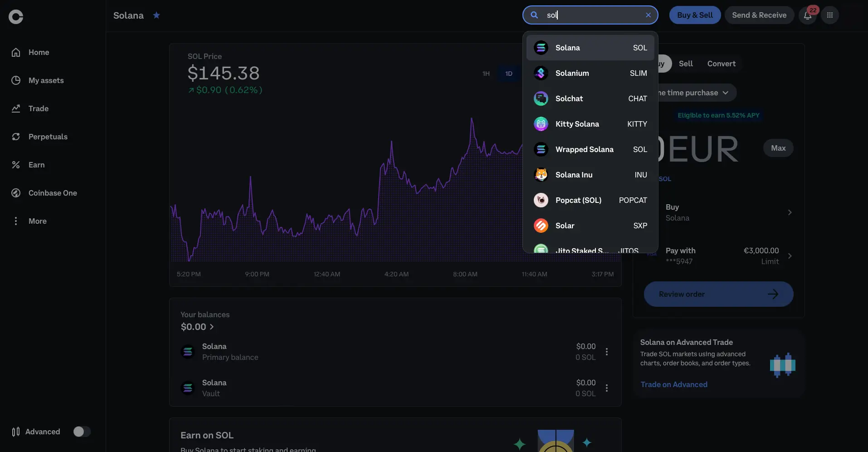Viewport: 868px width, 452px height.
Task: Click the Solar SXP token logo
Action: tap(541, 226)
